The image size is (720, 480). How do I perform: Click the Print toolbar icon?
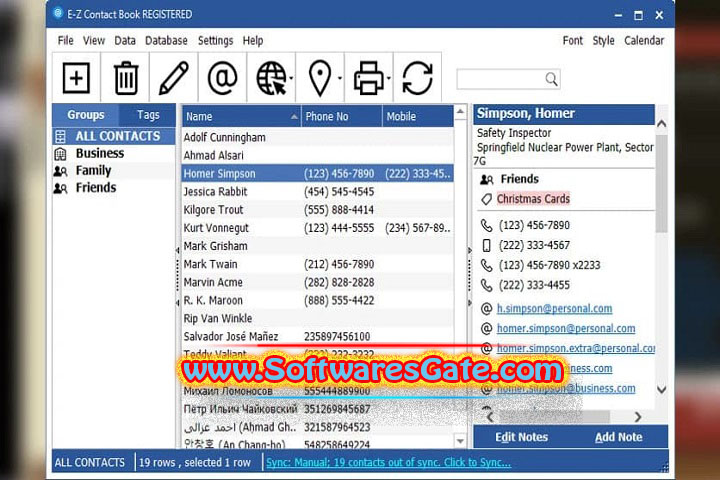[x=369, y=78]
